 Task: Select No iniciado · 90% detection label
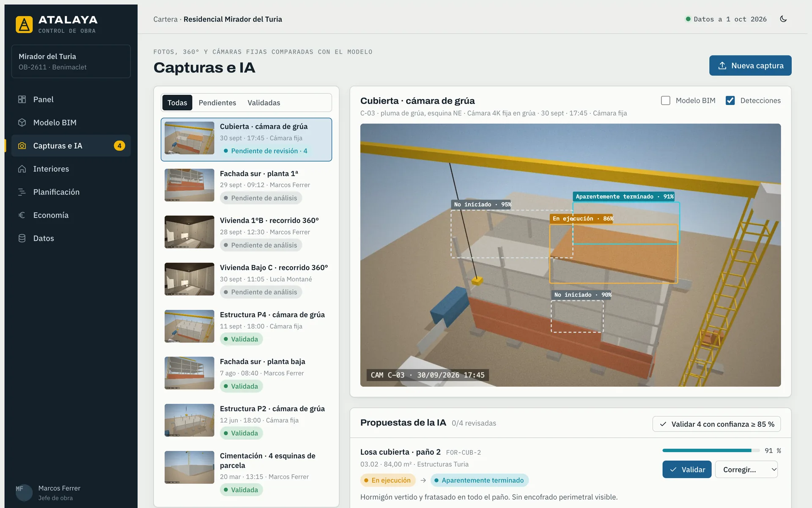582,295
